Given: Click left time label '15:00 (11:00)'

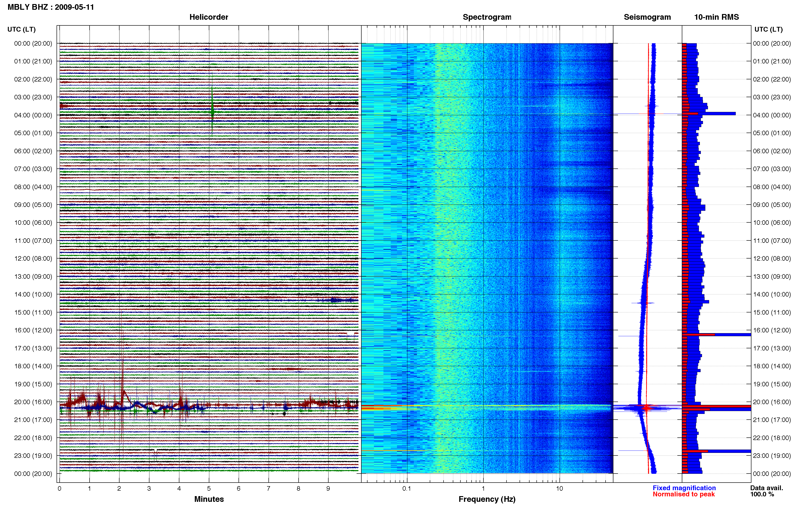Looking at the screenshot, I should click(33, 312).
